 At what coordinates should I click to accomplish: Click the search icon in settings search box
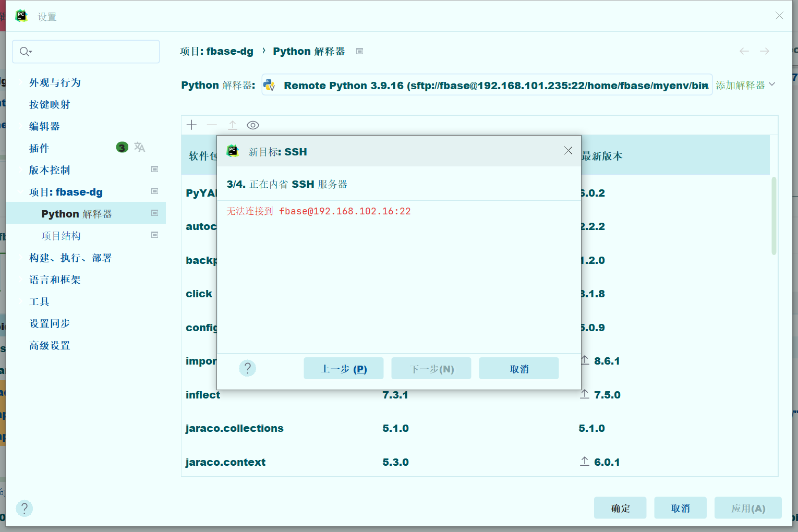click(26, 52)
